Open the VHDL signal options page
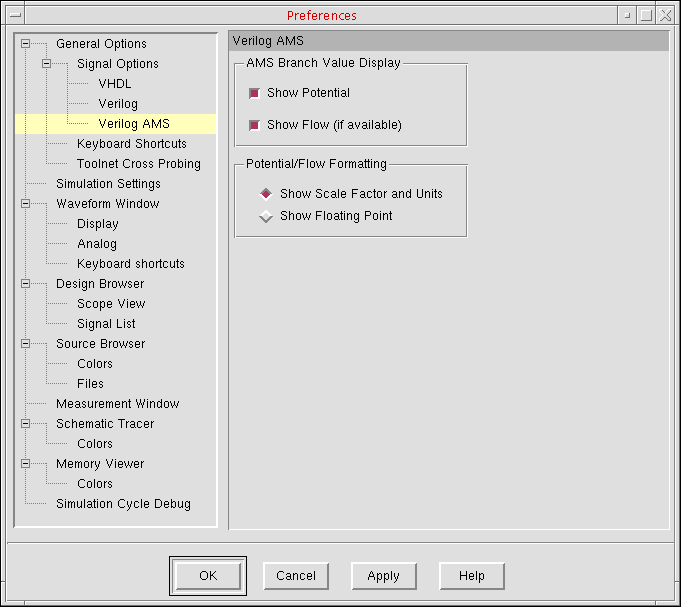 point(115,84)
